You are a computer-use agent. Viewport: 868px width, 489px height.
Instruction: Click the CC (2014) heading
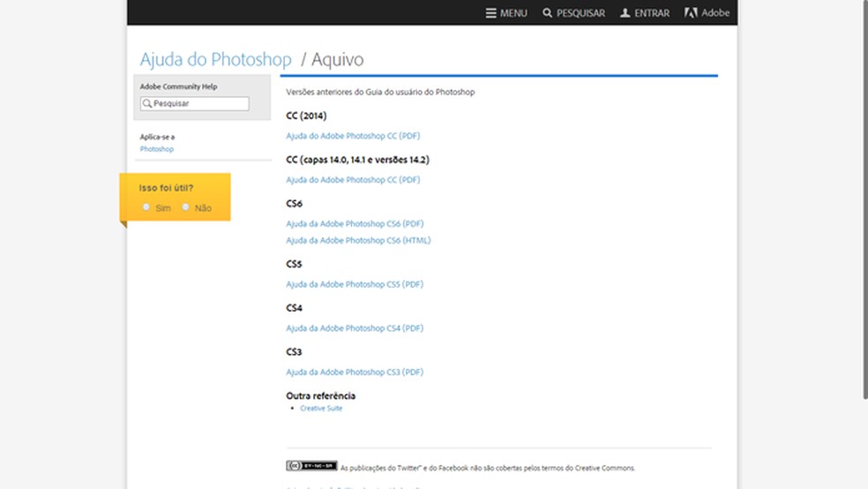point(306,116)
